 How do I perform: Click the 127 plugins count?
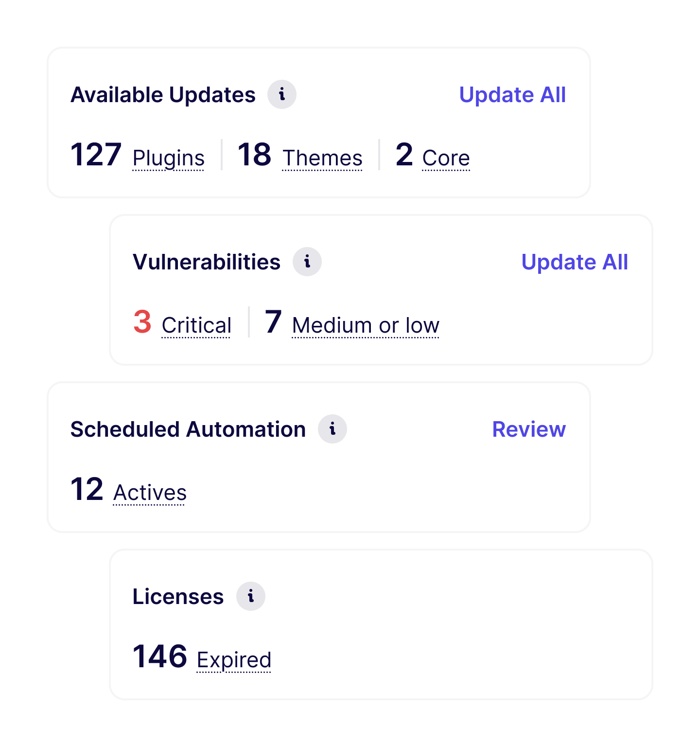96,155
